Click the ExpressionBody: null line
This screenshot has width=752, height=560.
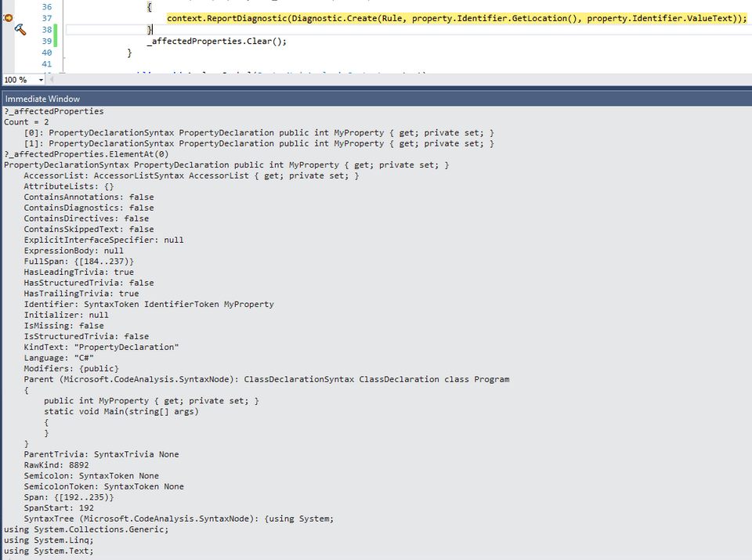tap(74, 251)
